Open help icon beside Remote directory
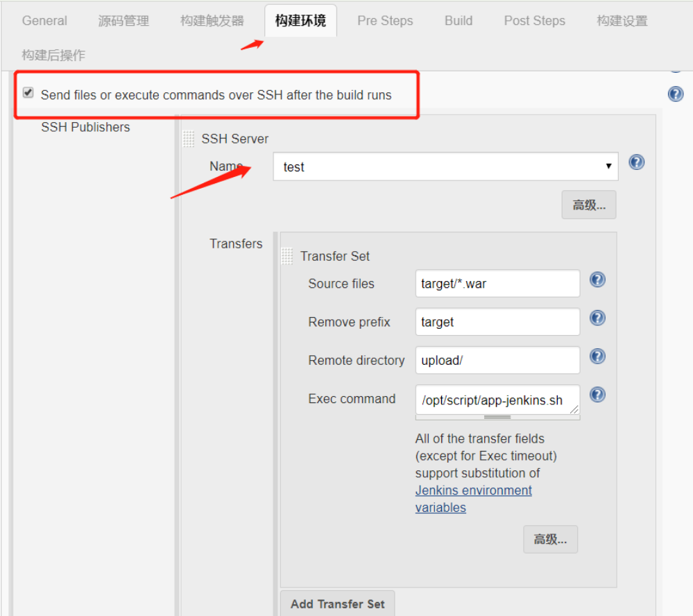 (597, 356)
